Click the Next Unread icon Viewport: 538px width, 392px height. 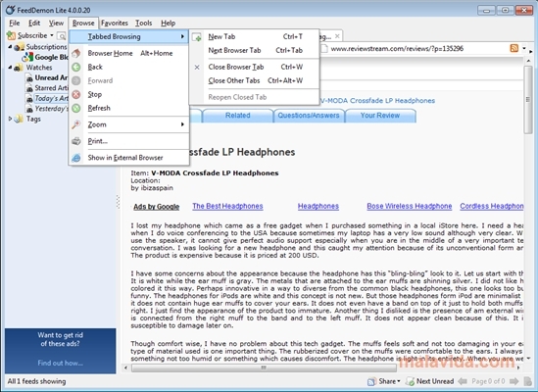click(x=410, y=381)
